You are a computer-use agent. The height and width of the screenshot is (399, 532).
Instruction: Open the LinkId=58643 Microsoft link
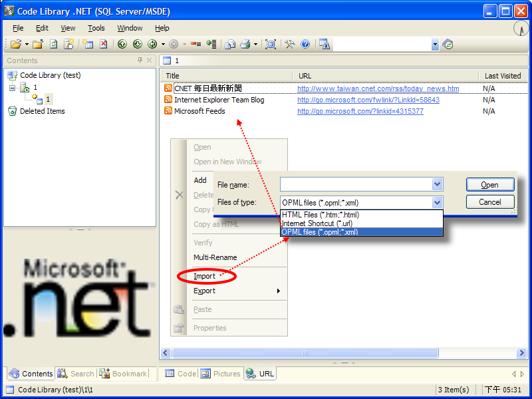point(368,100)
